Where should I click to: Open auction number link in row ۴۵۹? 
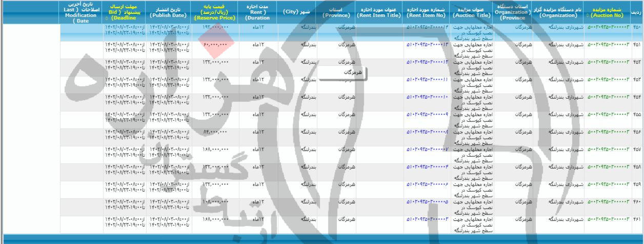coord(608,185)
